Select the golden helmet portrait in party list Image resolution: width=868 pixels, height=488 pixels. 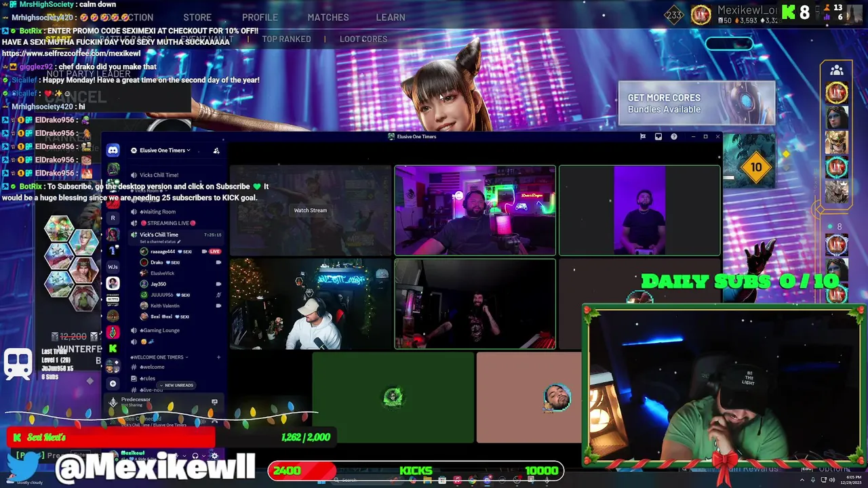tap(837, 142)
